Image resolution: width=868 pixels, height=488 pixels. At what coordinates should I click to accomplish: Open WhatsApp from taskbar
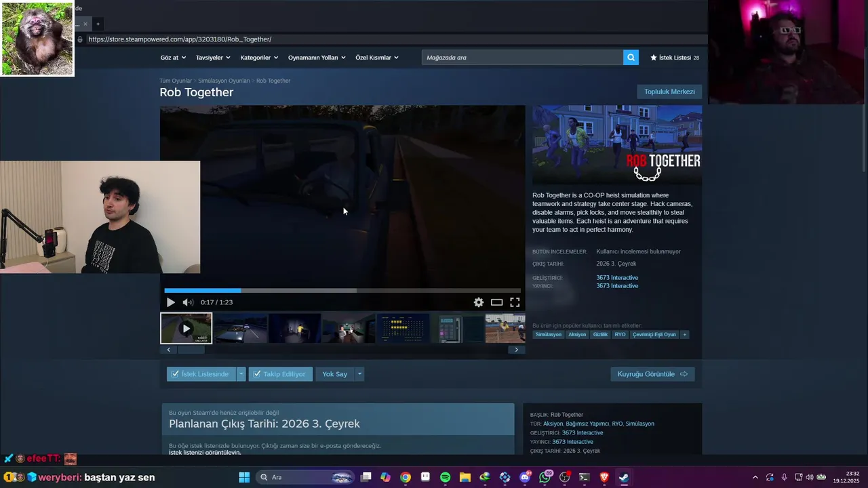click(x=545, y=477)
